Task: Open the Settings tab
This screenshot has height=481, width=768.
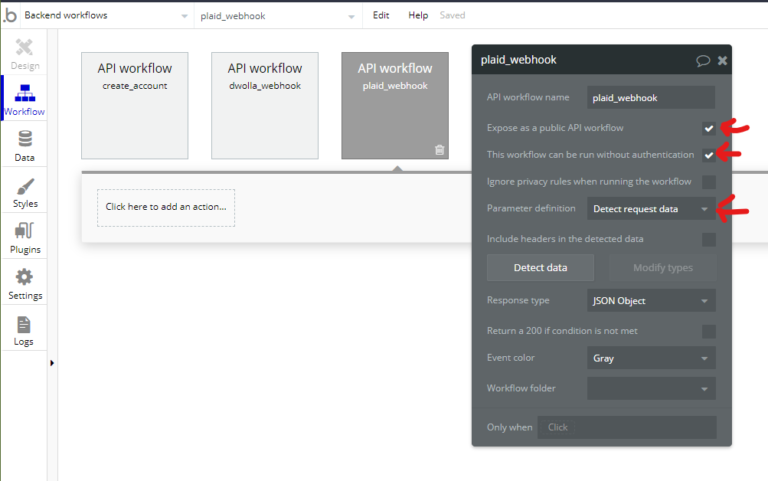Action: 24,284
